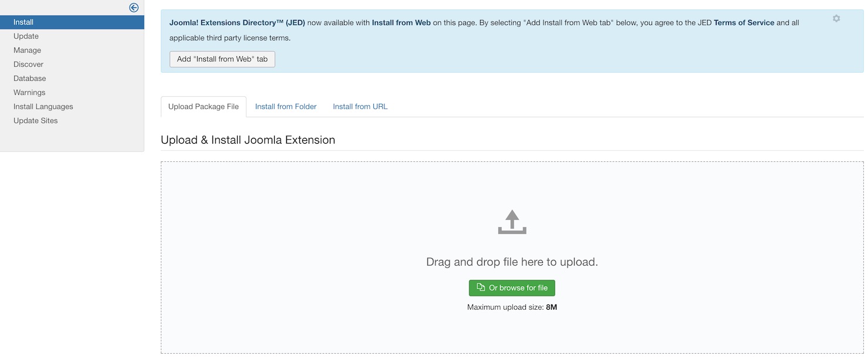Viewport: 868px width, 359px height.
Task: Switch to Install from URL tab
Action: pos(360,107)
